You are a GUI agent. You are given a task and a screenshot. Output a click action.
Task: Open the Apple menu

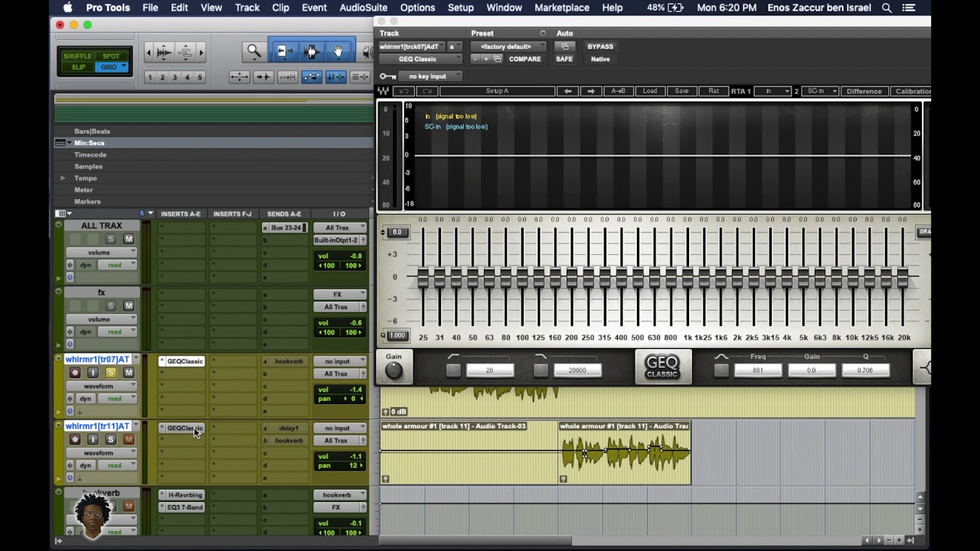point(67,8)
